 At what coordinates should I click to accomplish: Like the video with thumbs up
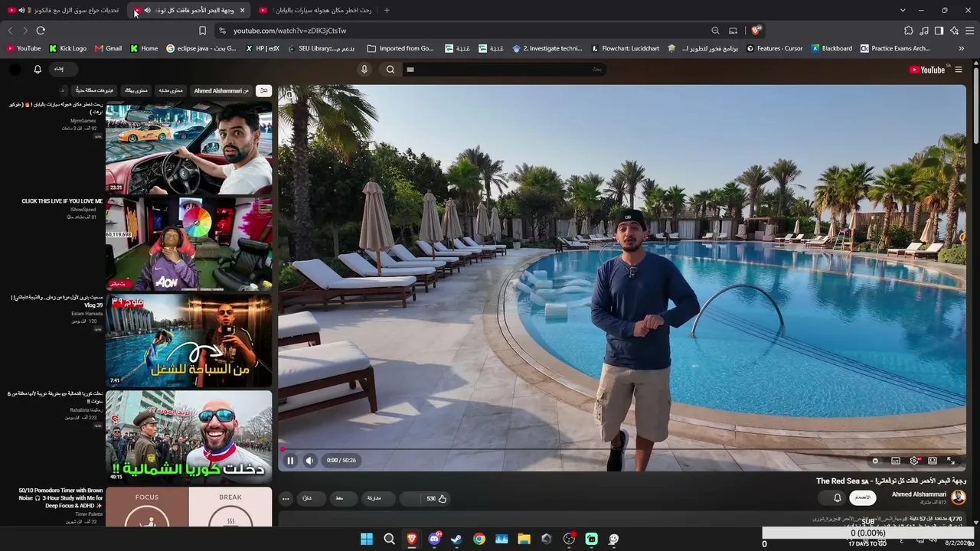point(436,498)
